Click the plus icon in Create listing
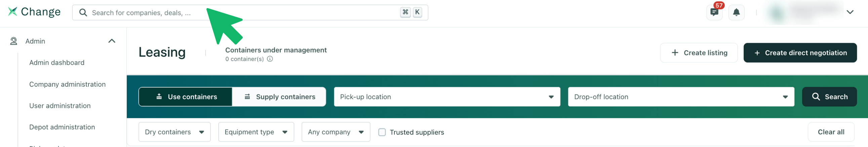Screen dimensions: 868x147 [x=675, y=53]
